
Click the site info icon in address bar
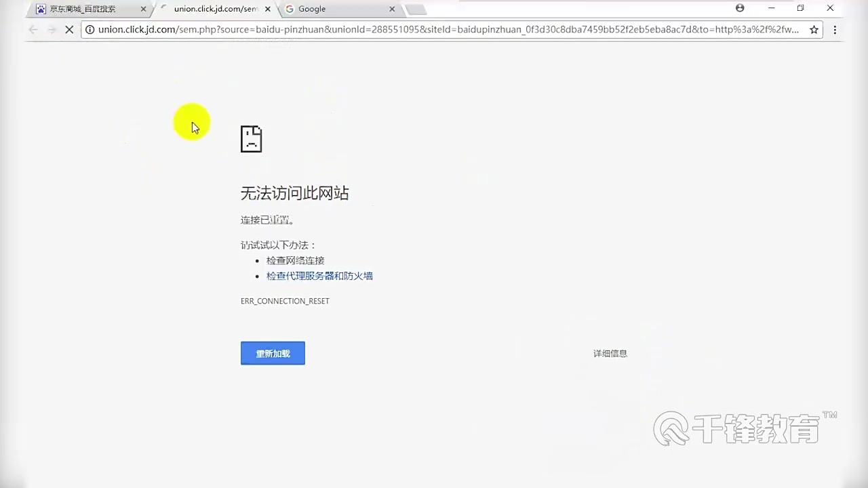coord(90,30)
